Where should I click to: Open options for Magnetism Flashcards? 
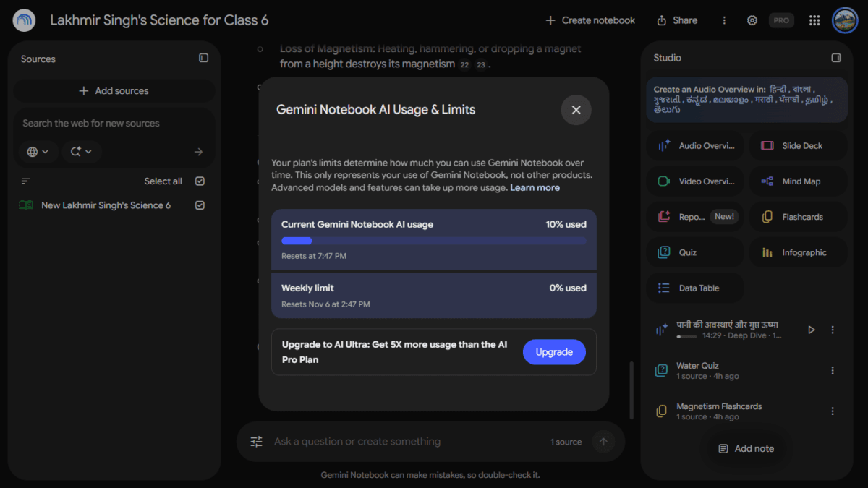coord(833,411)
